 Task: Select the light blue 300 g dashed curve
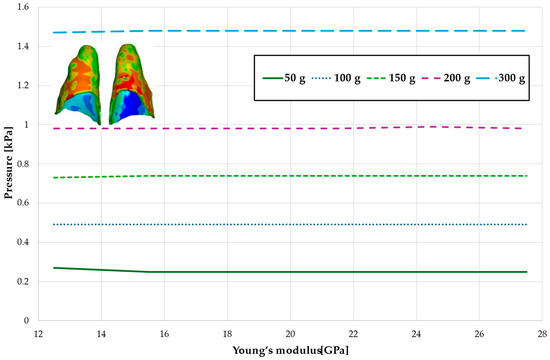[x=290, y=31]
